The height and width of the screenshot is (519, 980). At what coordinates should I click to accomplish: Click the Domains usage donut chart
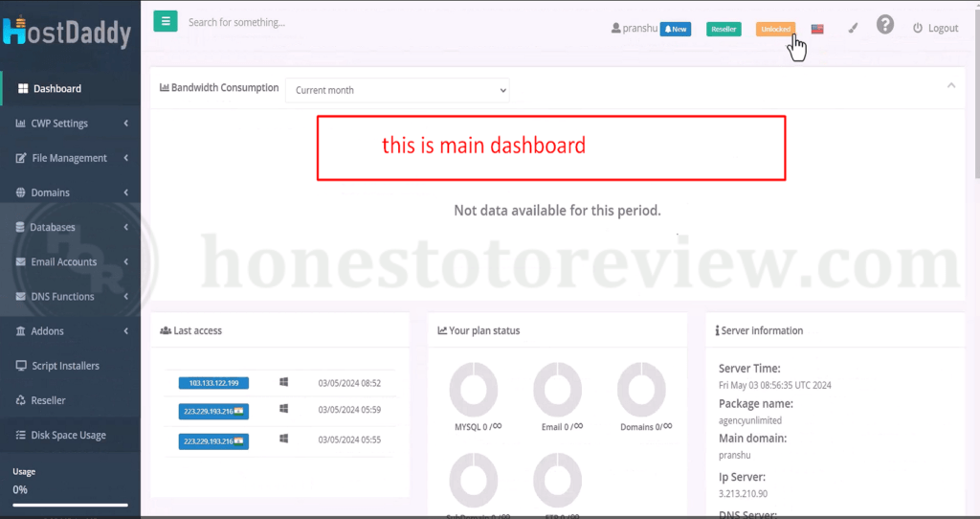(641, 390)
